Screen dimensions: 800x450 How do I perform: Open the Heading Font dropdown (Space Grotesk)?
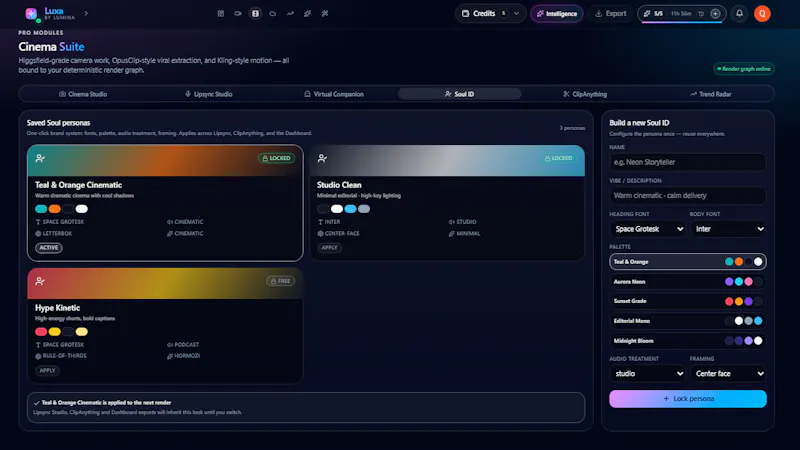(647, 229)
